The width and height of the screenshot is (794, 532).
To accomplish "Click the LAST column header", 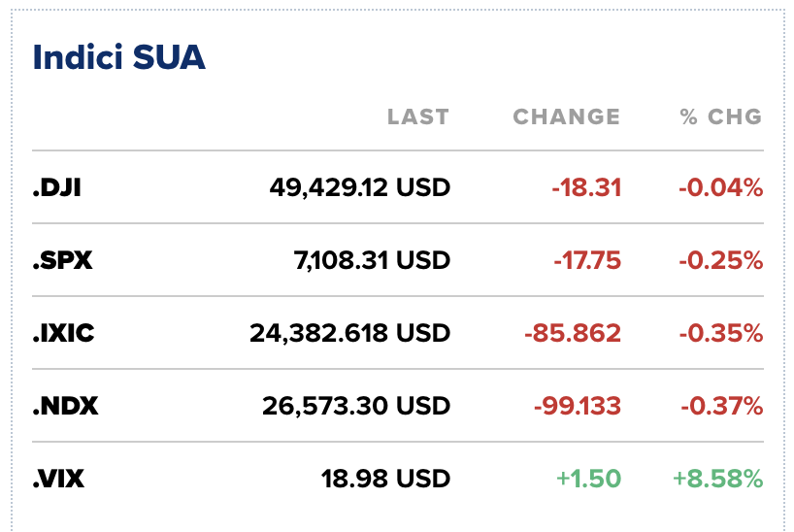I will (418, 117).
